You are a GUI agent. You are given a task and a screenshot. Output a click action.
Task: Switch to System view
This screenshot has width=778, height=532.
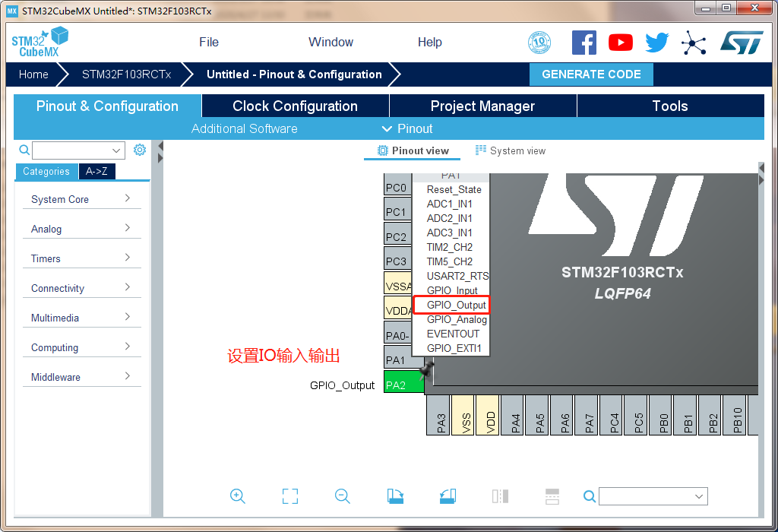click(510, 150)
